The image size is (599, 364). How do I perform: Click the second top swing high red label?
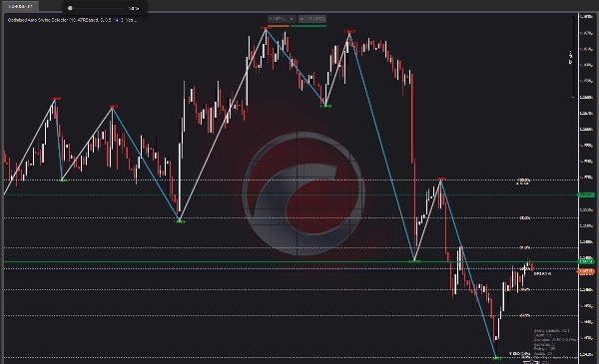click(x=349, y=31)
